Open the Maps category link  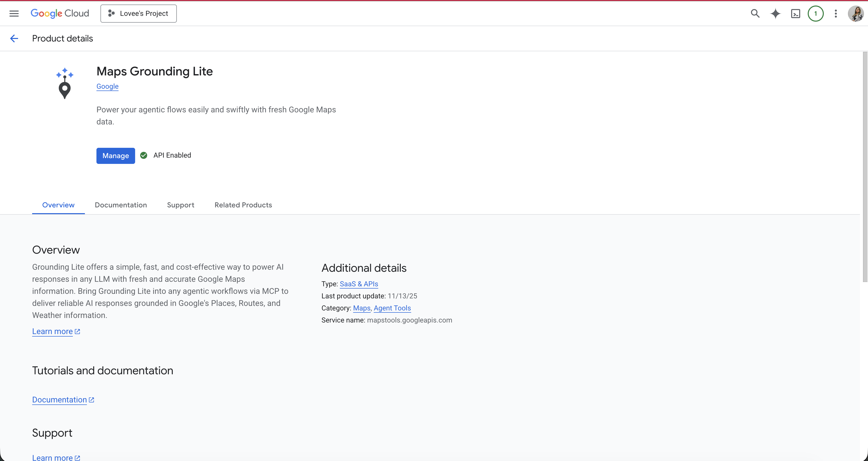362,308
